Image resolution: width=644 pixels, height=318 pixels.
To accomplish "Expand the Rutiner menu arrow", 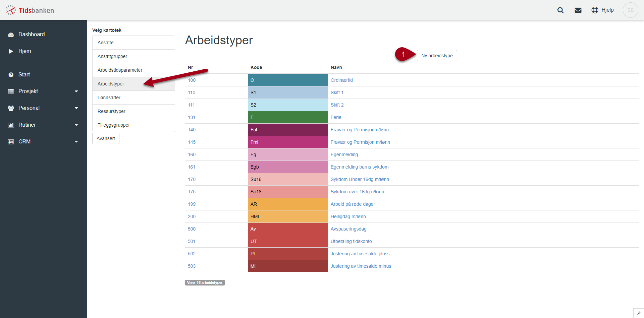I will click(x=76, y=125).
